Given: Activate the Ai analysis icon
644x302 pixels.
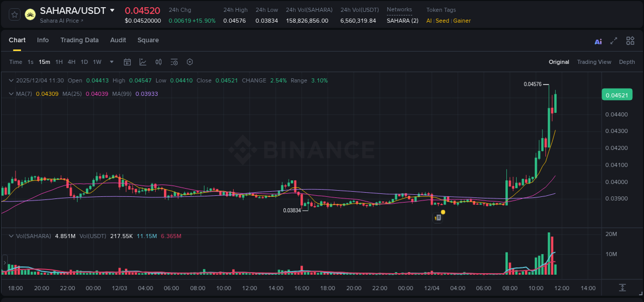Looking at the screenshot, I should [598, 41].
